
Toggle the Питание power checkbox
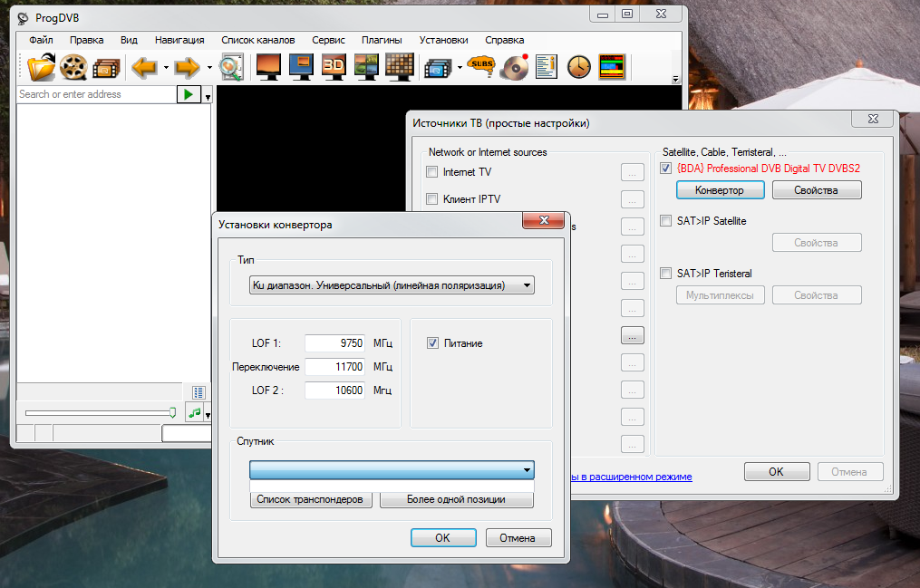click(x=432, y=343)
